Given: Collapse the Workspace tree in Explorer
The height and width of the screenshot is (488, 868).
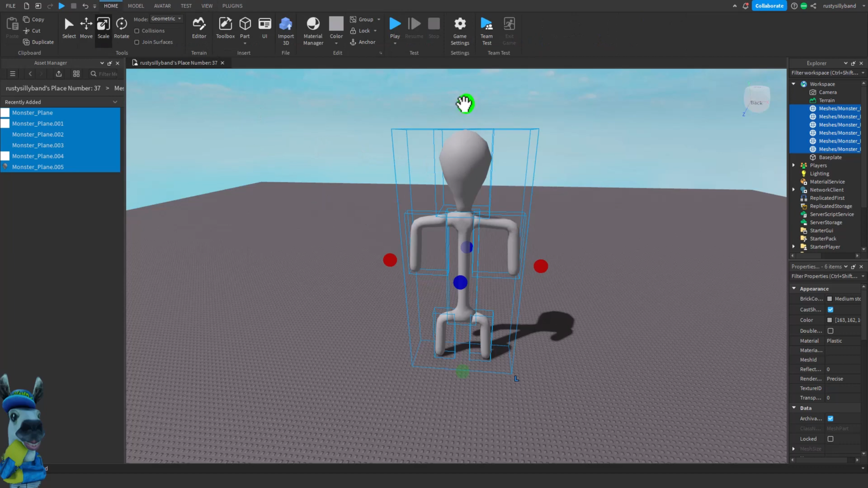Looking at the screenshot, I should pyautogui.click(x=794, y=84).
